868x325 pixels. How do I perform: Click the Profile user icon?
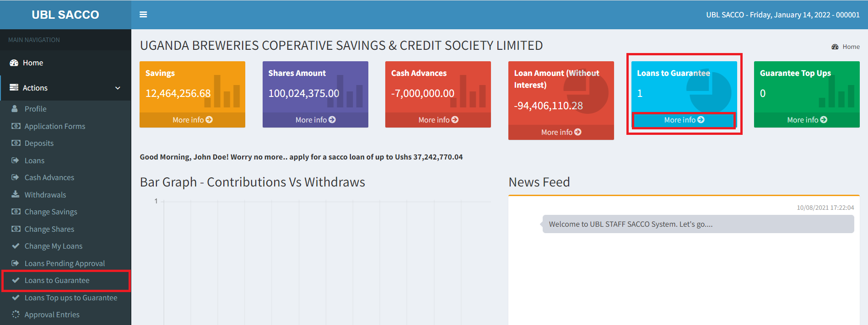(x=15, y=109)
